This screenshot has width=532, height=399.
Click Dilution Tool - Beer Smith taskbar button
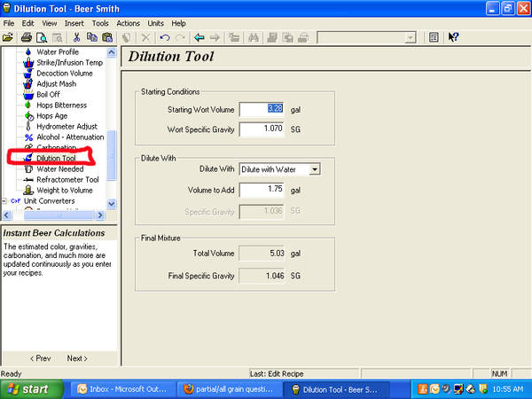[336, 389]
